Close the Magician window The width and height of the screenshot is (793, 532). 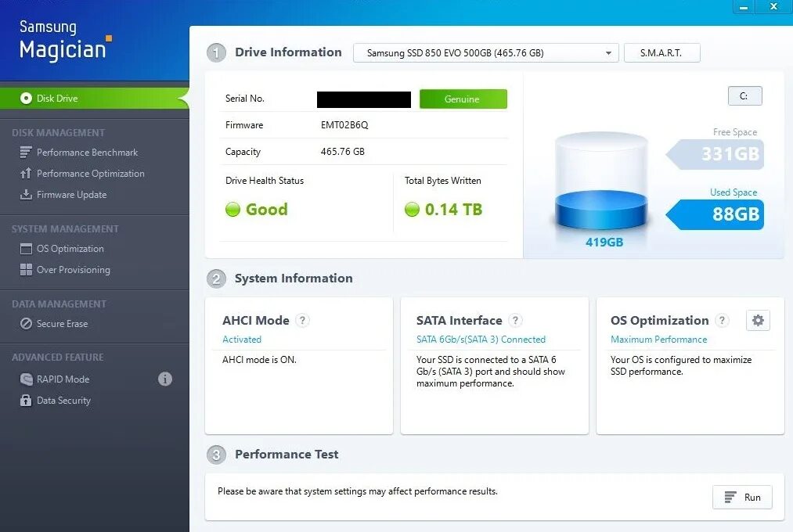pos(773,6)
